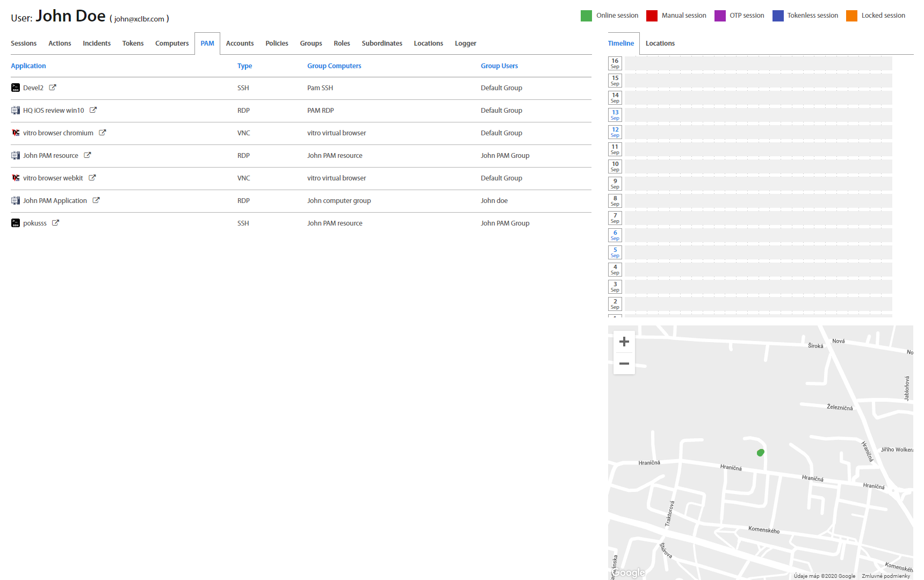Click the green location marker on the map
The width and height of the screenshot is (924, 580).
(x=760, y=453)
